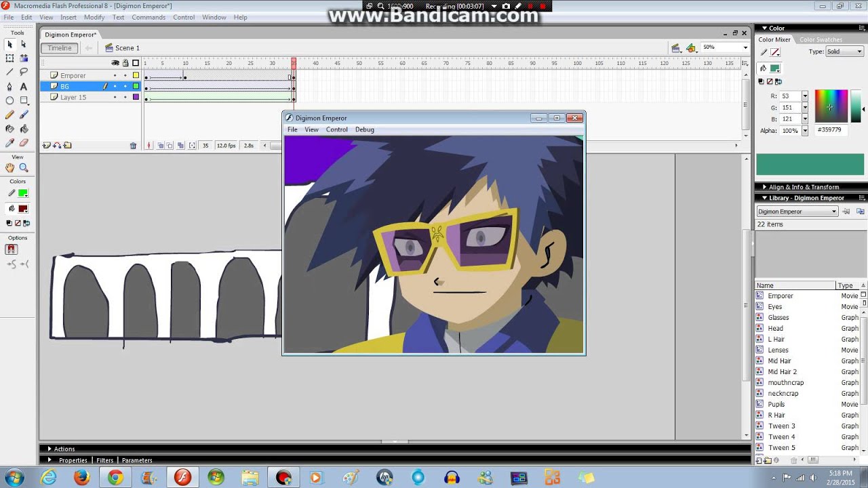Toggle lock dot of BG layer
868x488 pixels.
click(125, 87)
